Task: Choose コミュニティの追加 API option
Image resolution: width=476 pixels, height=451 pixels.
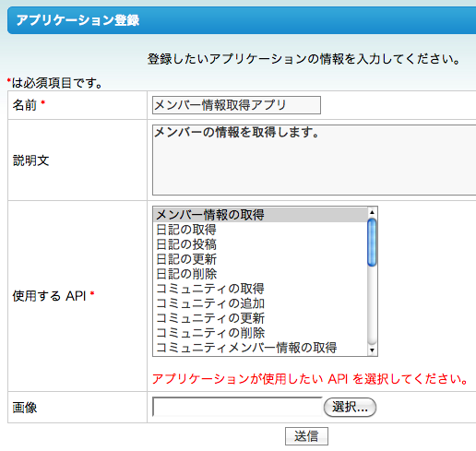Action: point(260,303)
